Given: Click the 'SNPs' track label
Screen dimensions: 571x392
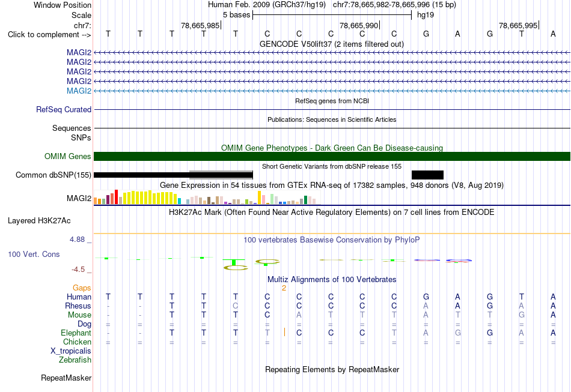Looking at the screenshot, I should [81, 138].
